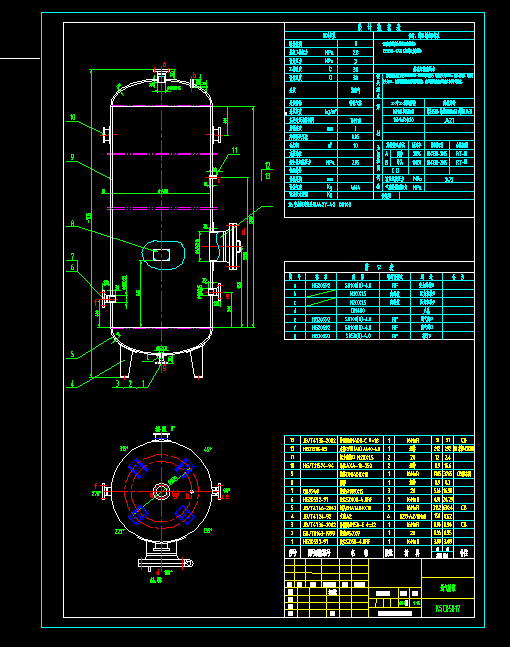510x647 pixels.
Task: Click the 225° angle label in plan view
Action: [119, 532]
